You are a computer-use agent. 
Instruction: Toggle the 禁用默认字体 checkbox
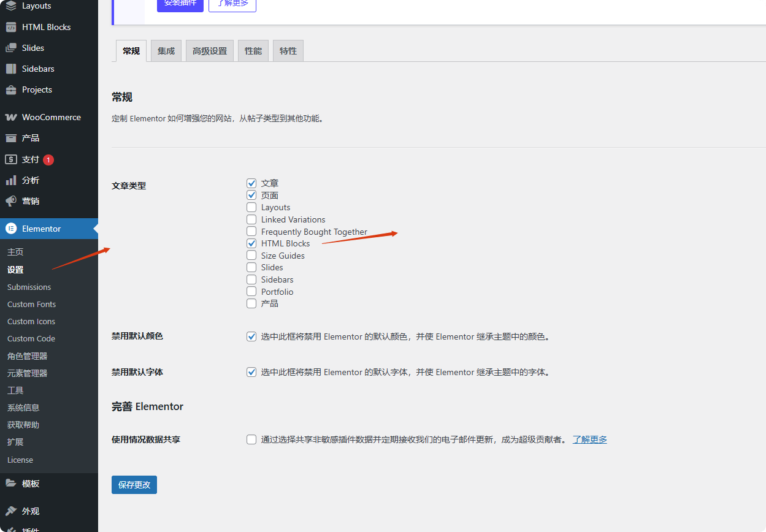pos(251,372)
